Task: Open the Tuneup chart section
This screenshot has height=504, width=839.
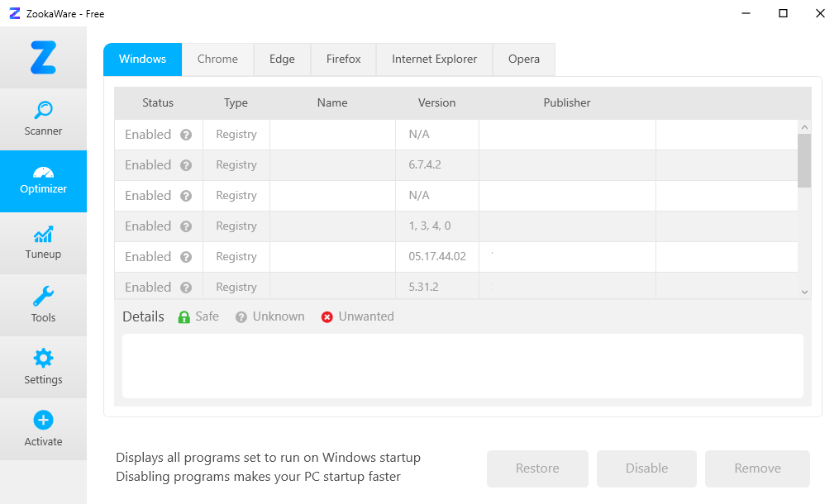Action: 43,243
